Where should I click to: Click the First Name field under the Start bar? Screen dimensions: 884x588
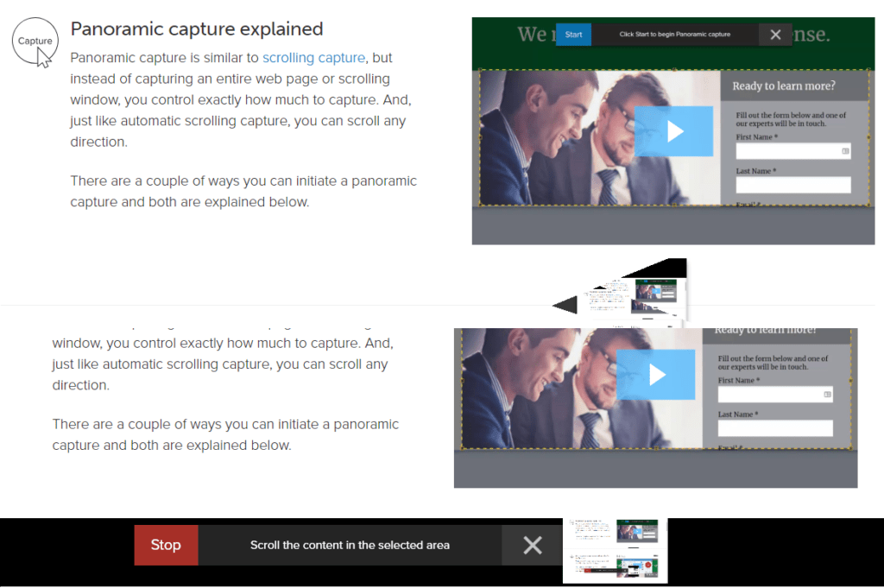[x=786, y=151]
